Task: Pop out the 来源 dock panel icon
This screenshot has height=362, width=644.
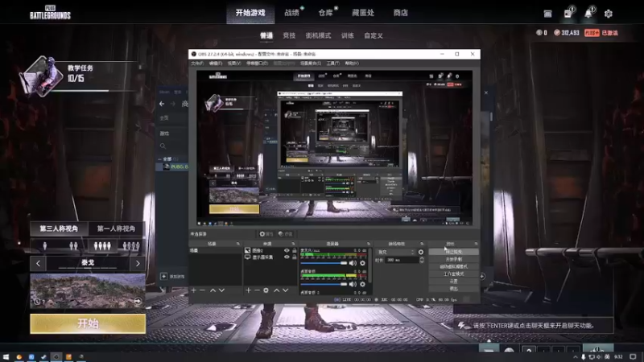Action: pyautogui.click(x=293, y=244)
